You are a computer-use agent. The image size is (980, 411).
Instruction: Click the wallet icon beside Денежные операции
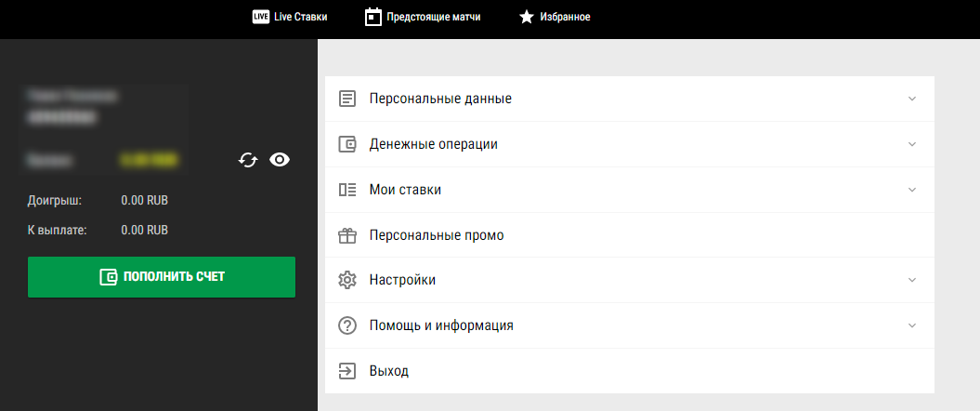pos(347,144)
